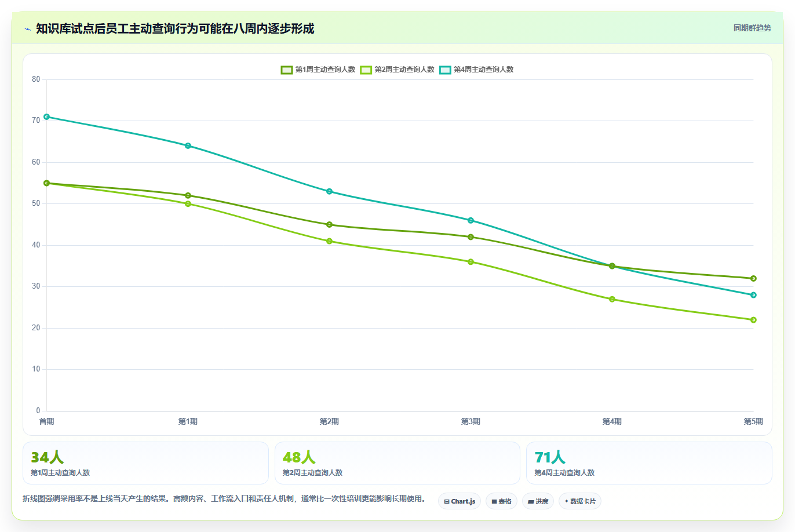Click the y-axis value 70
Viewport: 795px width, 532px height.
point(36,121)
